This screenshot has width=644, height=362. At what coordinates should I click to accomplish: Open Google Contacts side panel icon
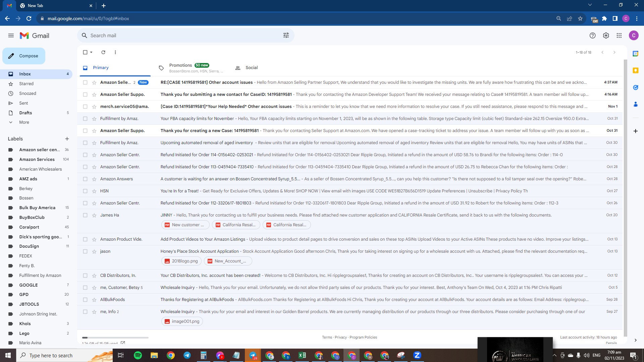click(x=636, y=105)
